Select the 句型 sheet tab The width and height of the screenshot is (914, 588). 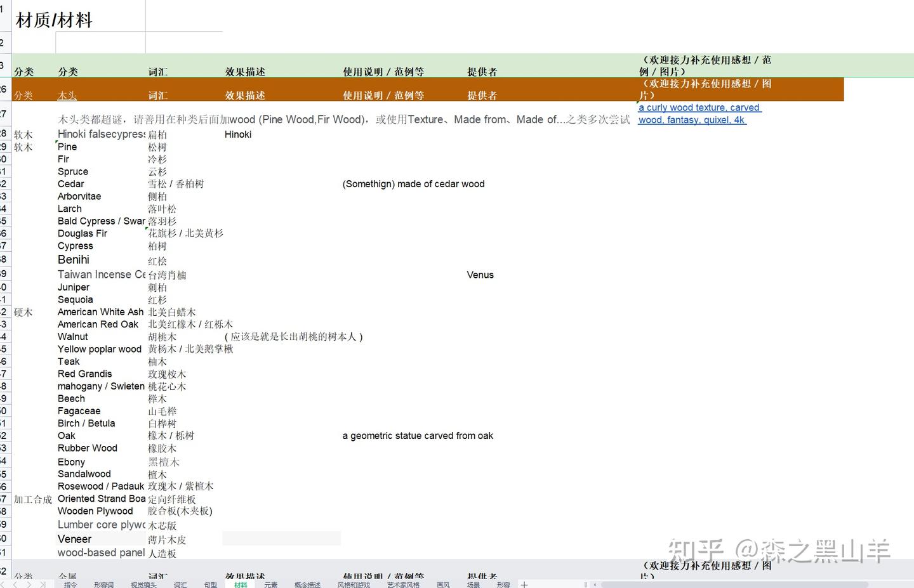211,584
